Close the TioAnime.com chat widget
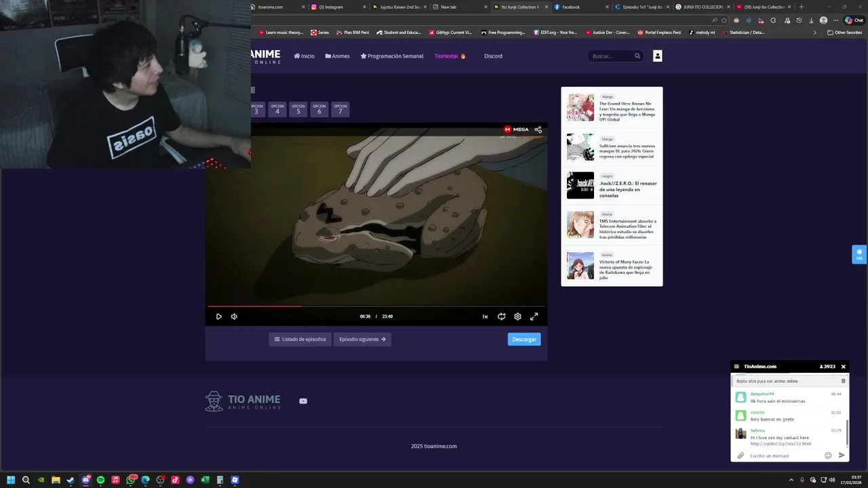 [844, 367]
